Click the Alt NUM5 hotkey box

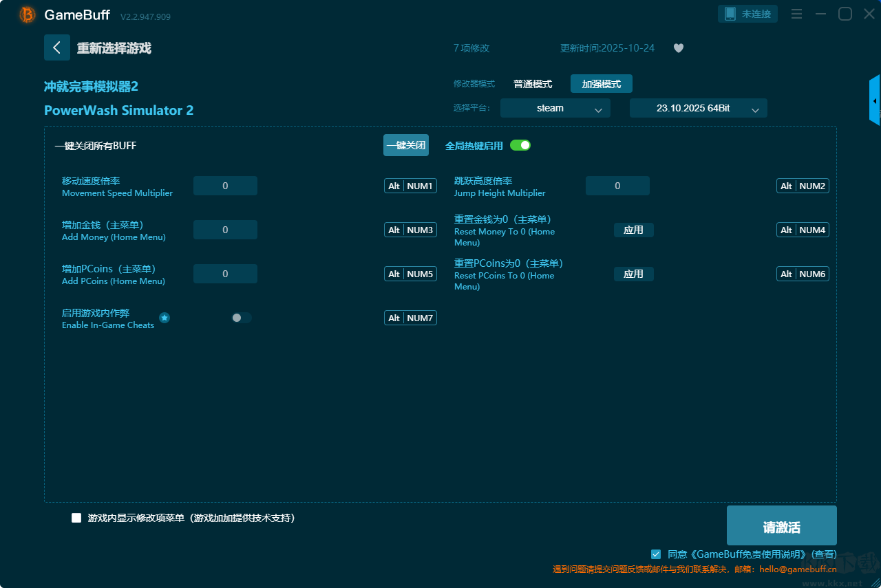(410, 274)
